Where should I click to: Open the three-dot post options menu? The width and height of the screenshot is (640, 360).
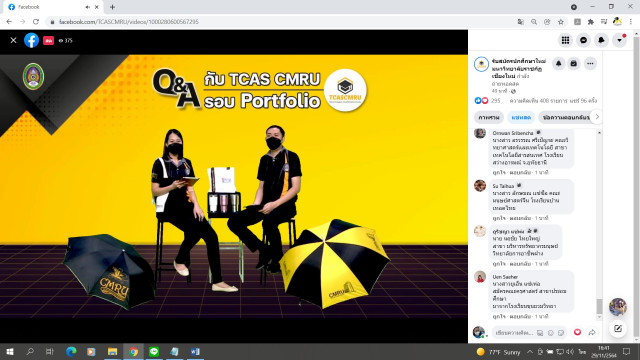coord(590,63)
